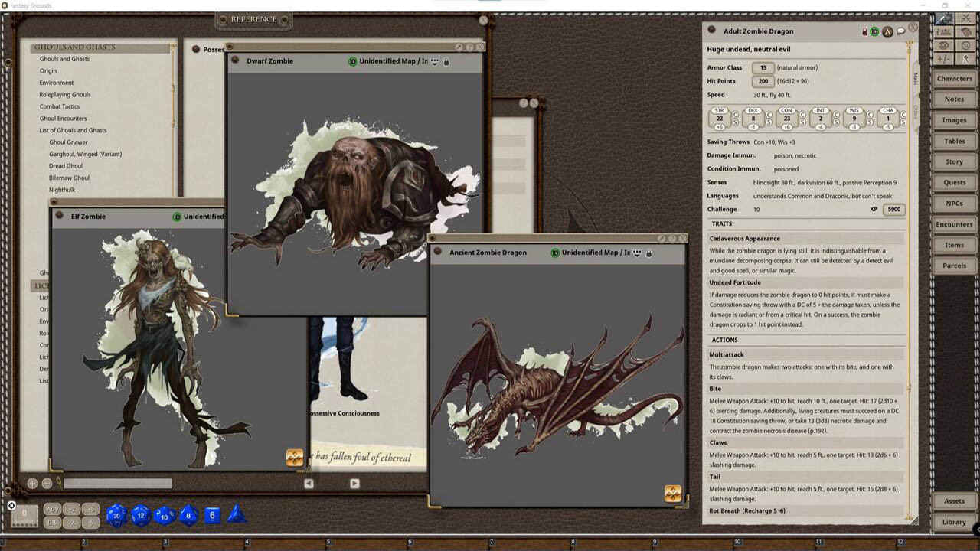Screen dimensions: 980x551
Task: Toggle the green ID identification on Adult Zombie Dragon
Action: click(x=874, y=31)
